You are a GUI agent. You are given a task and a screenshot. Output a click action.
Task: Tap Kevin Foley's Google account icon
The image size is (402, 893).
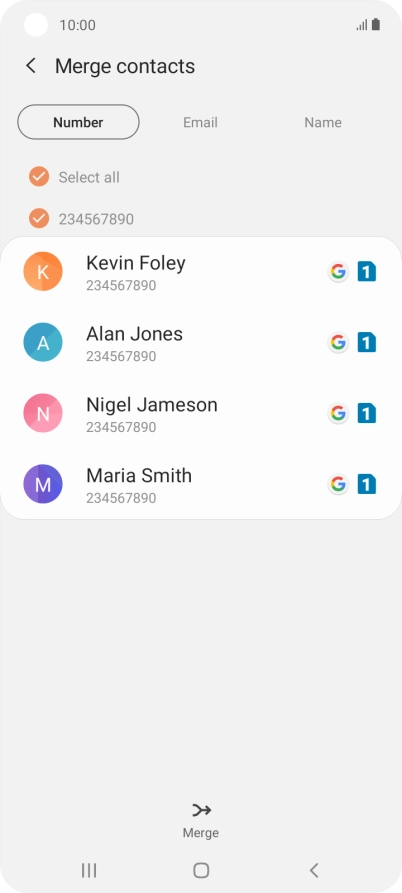pos(338,272)
